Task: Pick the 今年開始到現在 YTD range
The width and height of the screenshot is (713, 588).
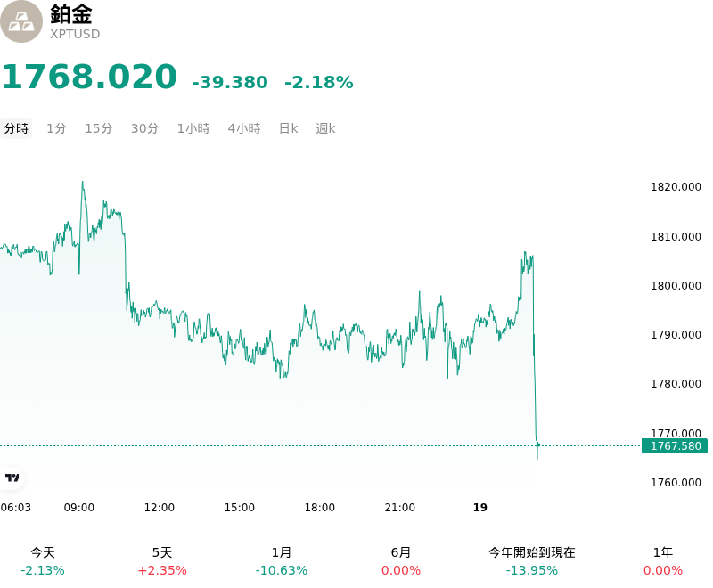Action: 532,561
